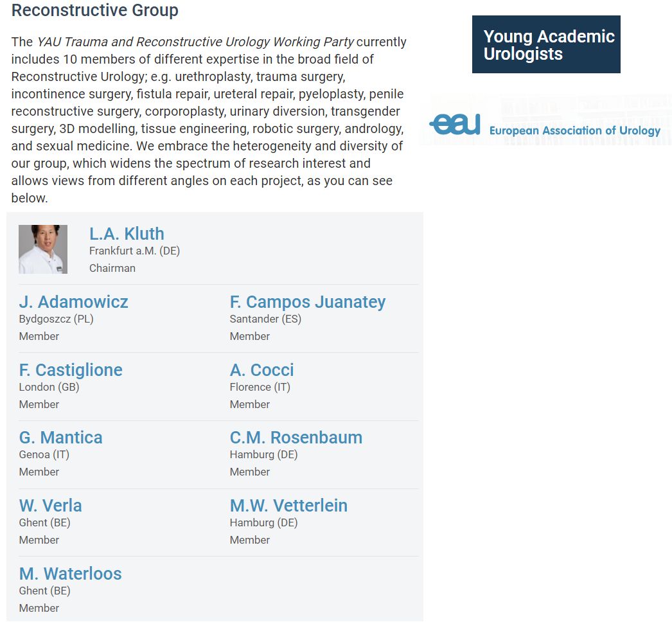Click L.A. Kluth's profile photo
672x624 pixels.
coord(43,249)
